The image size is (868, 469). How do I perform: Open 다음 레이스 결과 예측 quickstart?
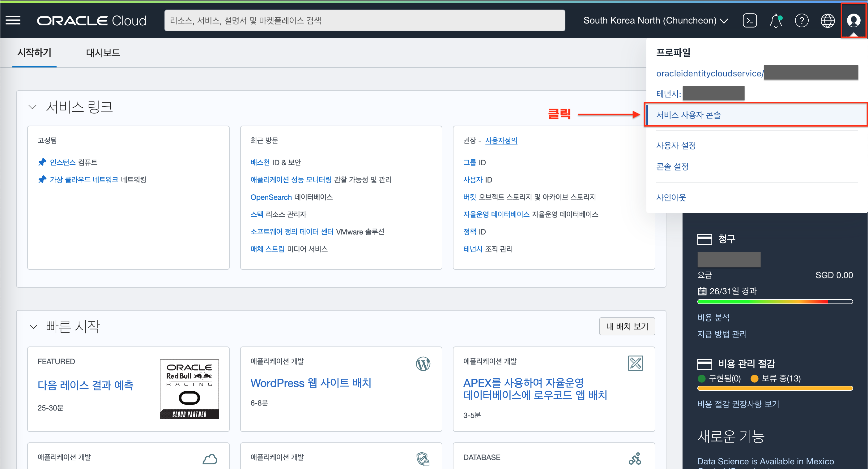(85, 385)
